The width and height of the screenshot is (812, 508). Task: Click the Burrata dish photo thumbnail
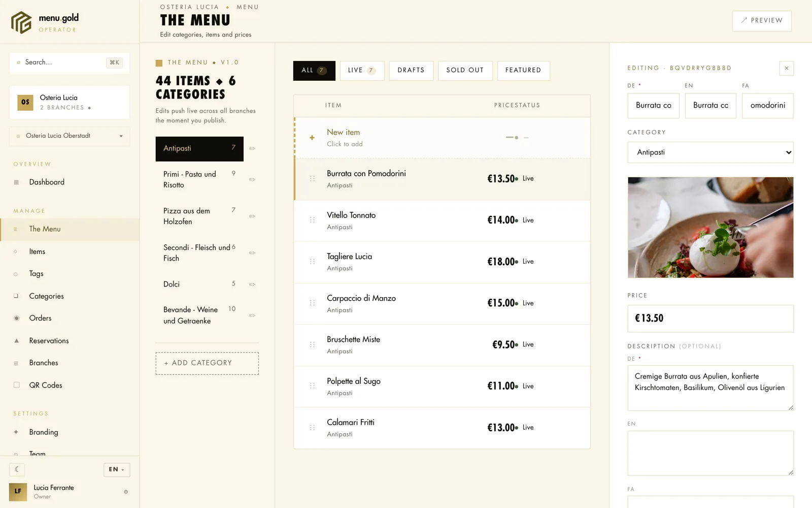[710, 228]
